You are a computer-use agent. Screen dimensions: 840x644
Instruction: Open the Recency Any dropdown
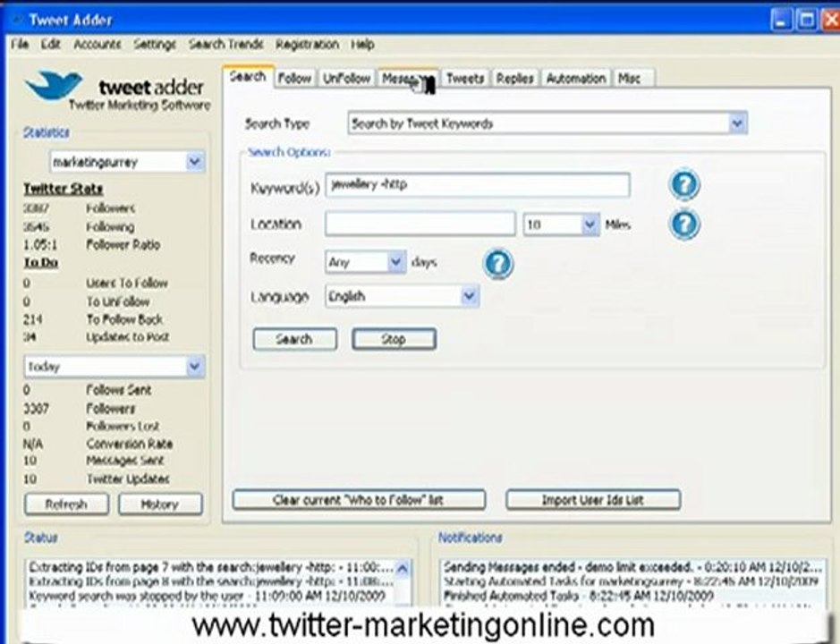tap(396, 262)
